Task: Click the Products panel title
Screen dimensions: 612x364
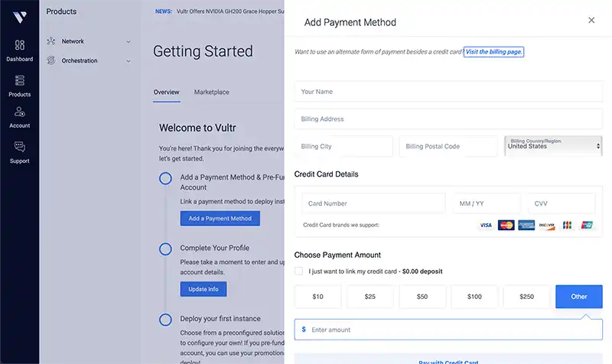Action: [61, 11]
